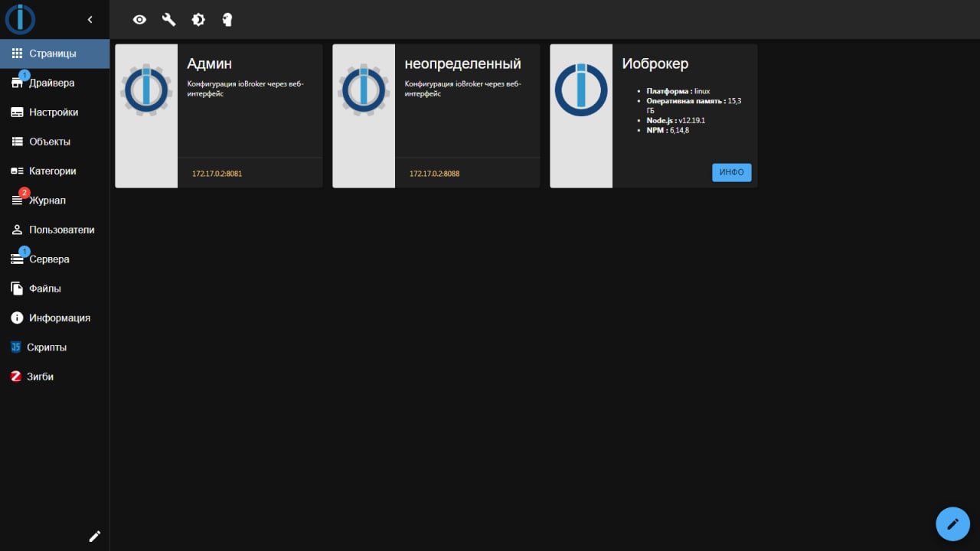Click the неопределенный card title
Screen dimensions: 980x551
tap(462, 64)
